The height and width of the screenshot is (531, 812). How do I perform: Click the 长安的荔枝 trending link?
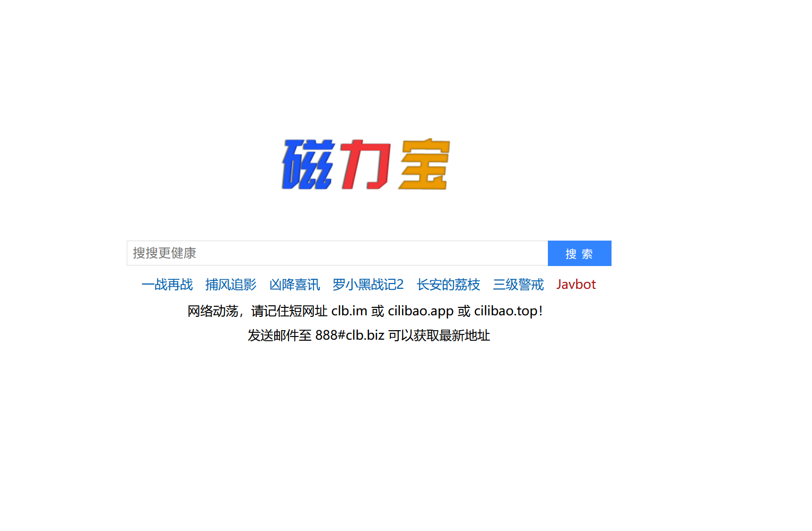[448, 285]
